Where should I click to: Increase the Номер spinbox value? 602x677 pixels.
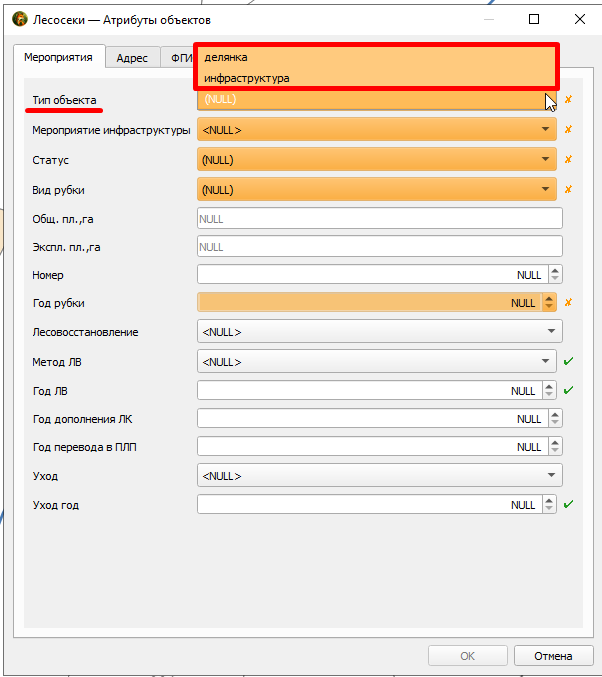555,271
